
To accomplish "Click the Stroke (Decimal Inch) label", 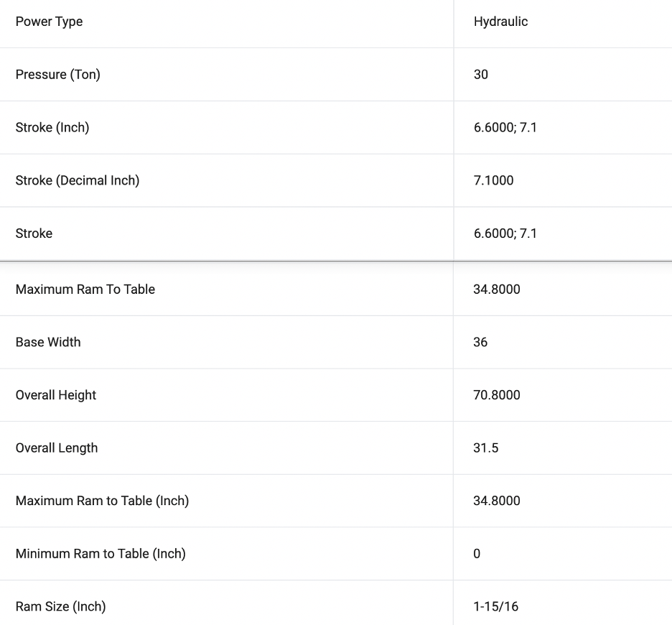I will point(78,180).
